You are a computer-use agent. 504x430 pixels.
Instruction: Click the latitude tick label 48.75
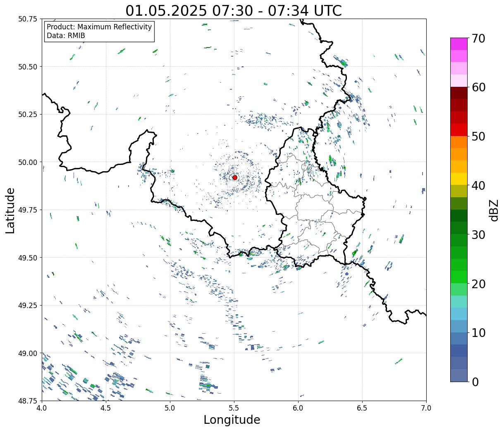click(28, 401)
